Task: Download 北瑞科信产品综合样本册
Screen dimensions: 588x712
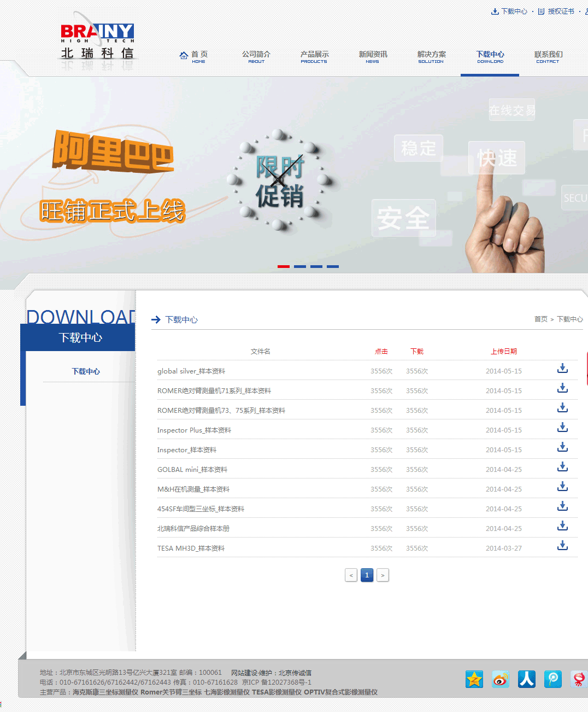Action: click(562, 526)
